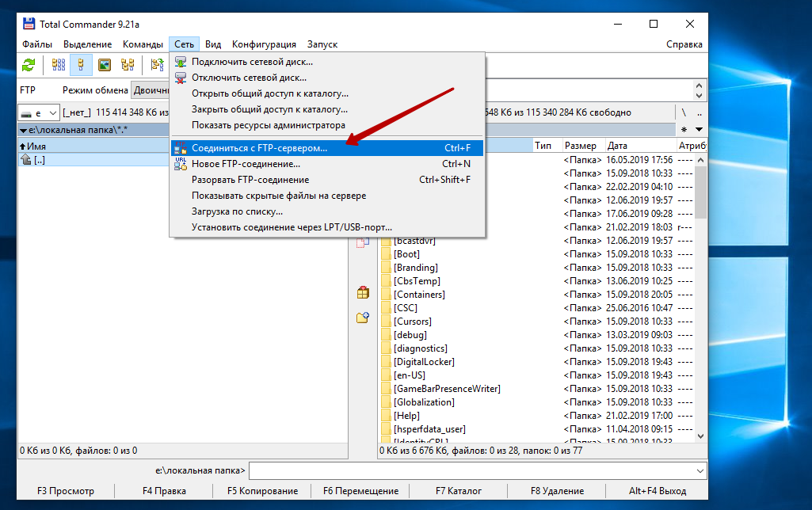The height and width of the screenshot is (510, 812).
Task: Choose Установить соединение через LPT/USB-порт
Action: pos(327,227)
